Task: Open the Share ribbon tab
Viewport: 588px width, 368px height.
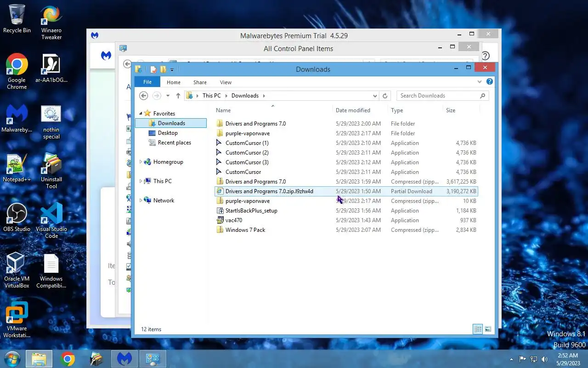Action: pos(200,82)
